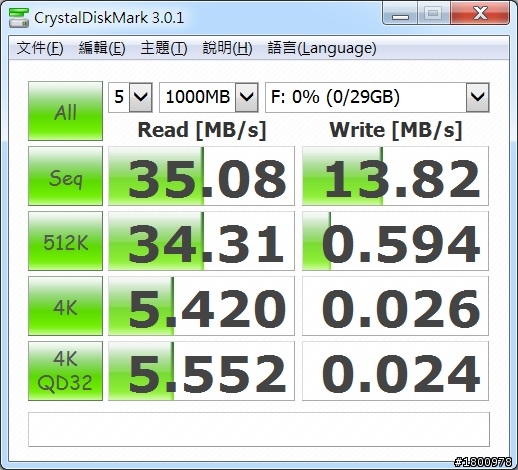
Task: Start the 4K QD32 benchmark test
Action: [x=65, y=371]
